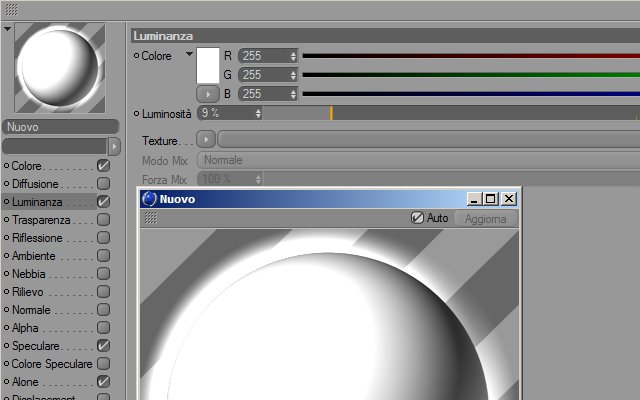Open the Texture arrow menu button
Image resolution: width=640 pixels, height=400 pixels.
tap(206, 140)
